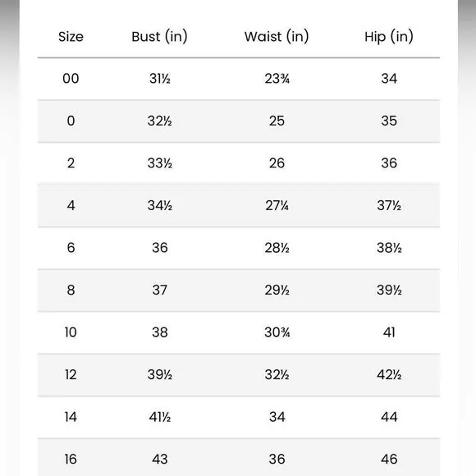The width and height of the screenshot is (476, 476).
Task: Click the 23¾ waist value
Action: pyautogui.click(x=277, y=79)
